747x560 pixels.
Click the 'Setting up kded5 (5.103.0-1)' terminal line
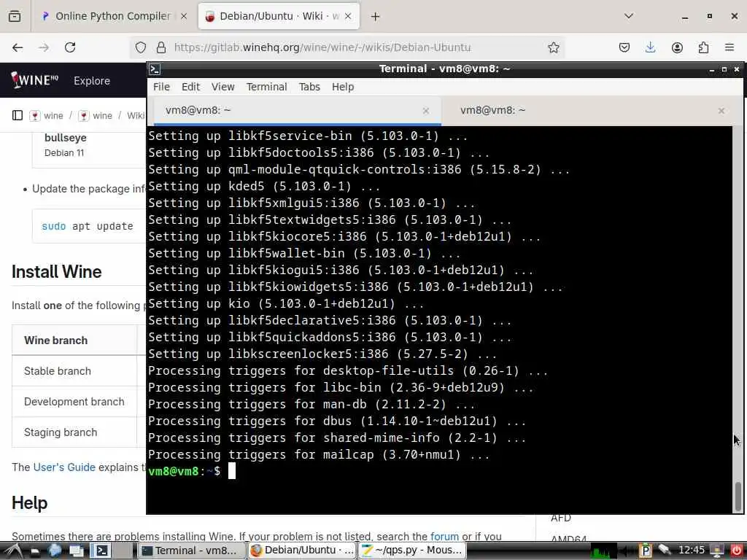[264, 186]
